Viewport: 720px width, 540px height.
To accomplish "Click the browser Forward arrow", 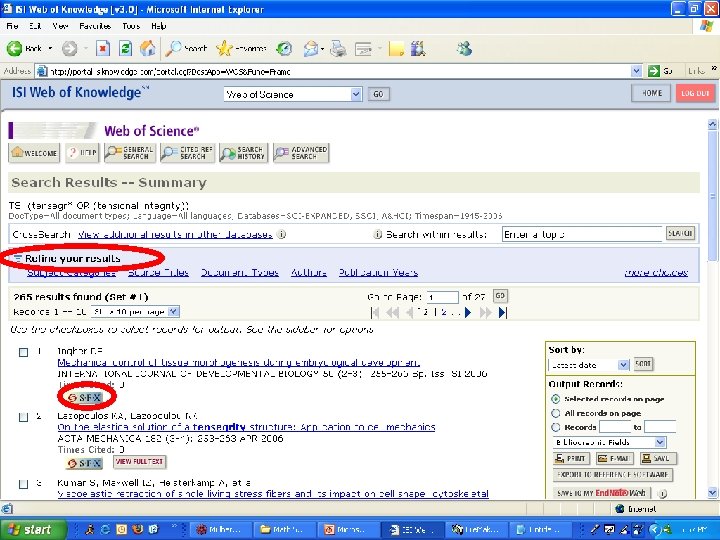I will pyautogui.click(x=70, y=48).
